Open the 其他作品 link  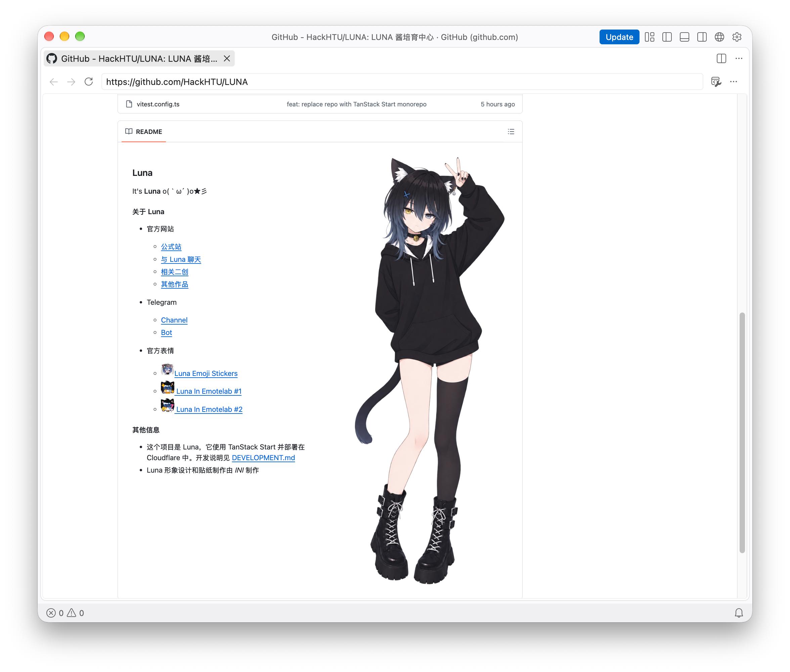click(175, 285)
